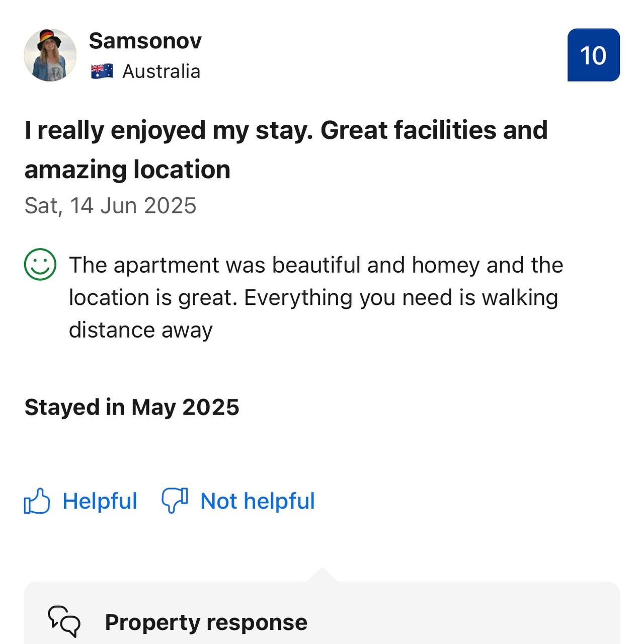Mark the review as Helpful
644x644 pixels.
pyautogui.click(x=100, y=501)
